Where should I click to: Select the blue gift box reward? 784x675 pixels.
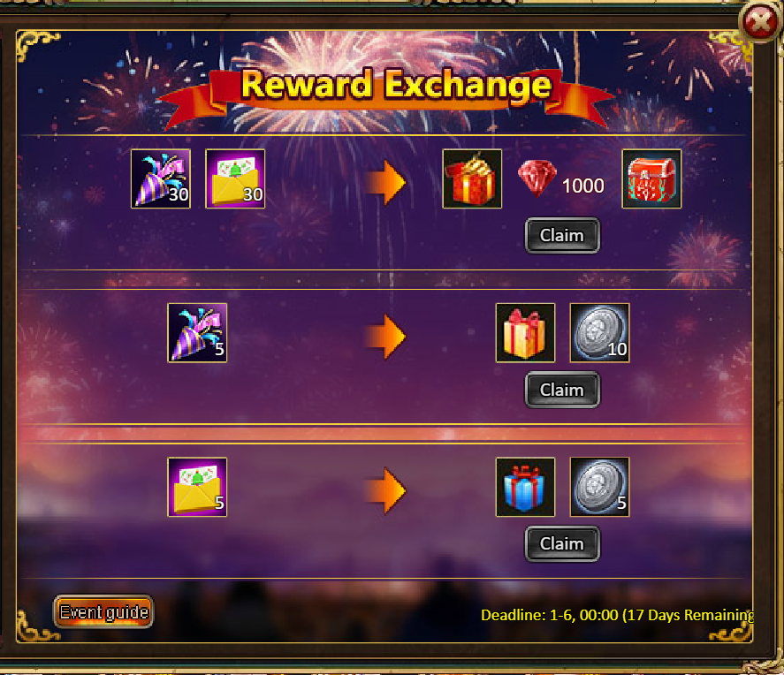525,487
